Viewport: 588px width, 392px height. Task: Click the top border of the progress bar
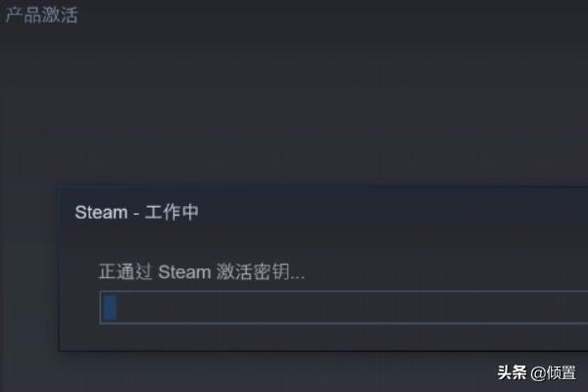pyautogui.click(x=344, y=291)
